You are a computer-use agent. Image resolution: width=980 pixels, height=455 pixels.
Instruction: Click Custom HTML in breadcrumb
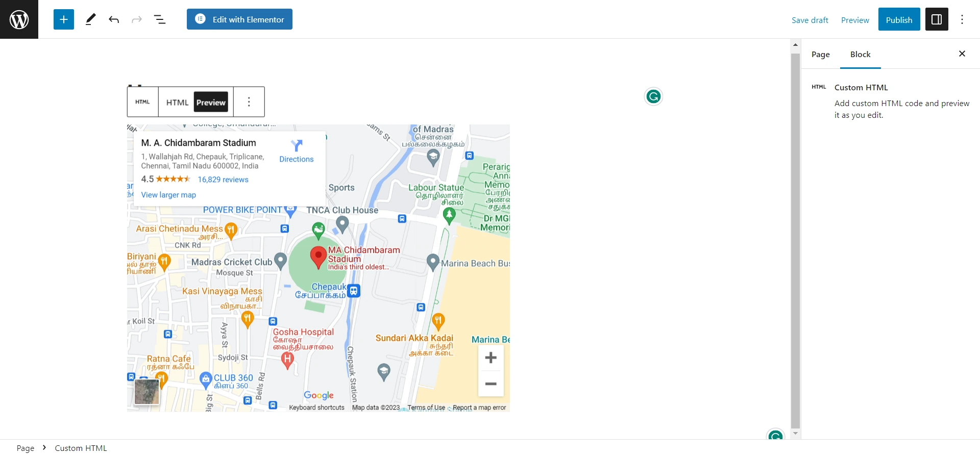[81, 448]
